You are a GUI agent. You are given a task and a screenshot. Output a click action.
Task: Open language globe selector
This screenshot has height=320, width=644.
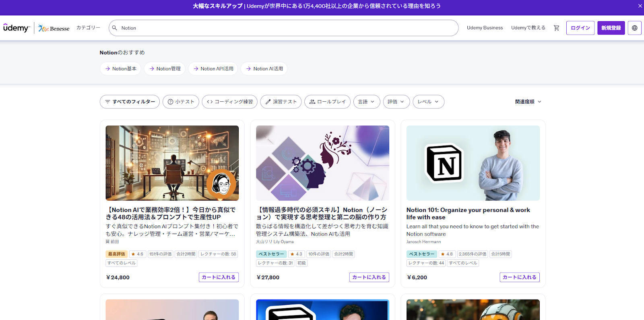point(634,28)
